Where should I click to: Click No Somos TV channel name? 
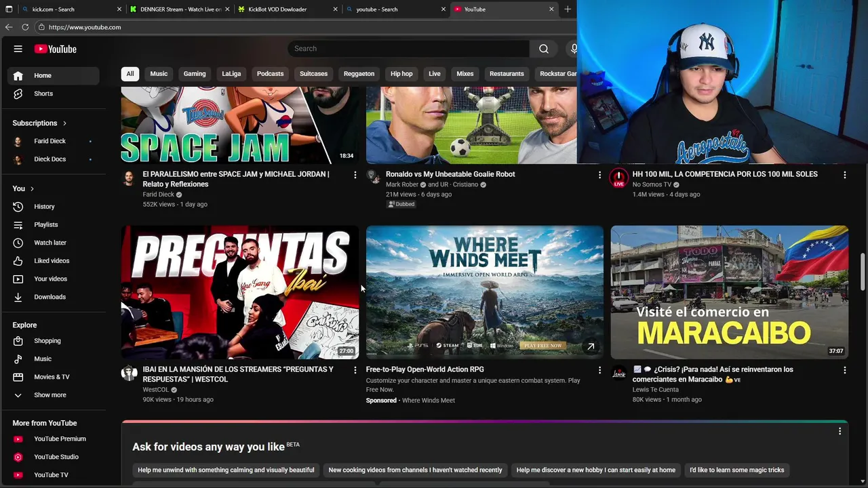(x=652, y=184)
